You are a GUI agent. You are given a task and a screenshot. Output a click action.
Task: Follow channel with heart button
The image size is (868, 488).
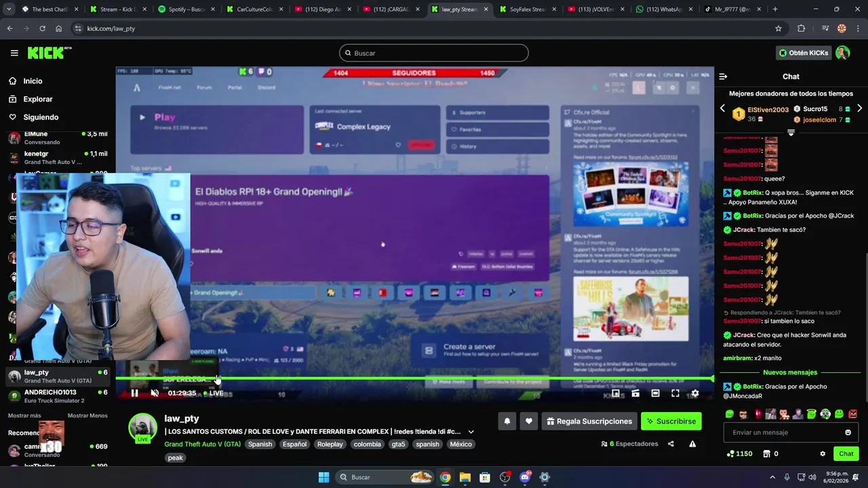click(529, 421)
